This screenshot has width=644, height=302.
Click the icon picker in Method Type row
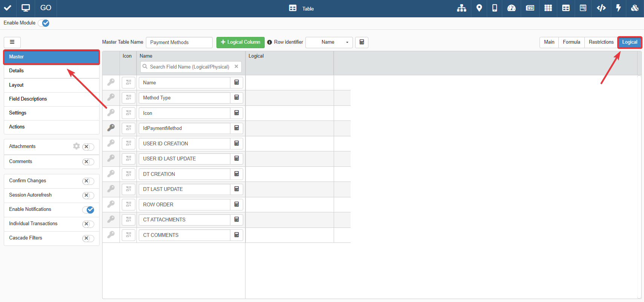coord(129,98)
